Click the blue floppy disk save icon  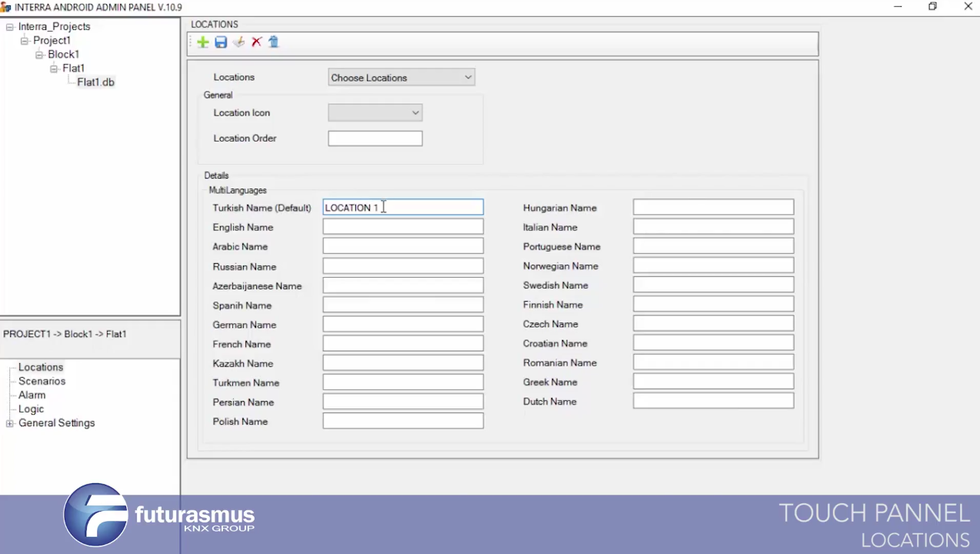tap(221, 42)
